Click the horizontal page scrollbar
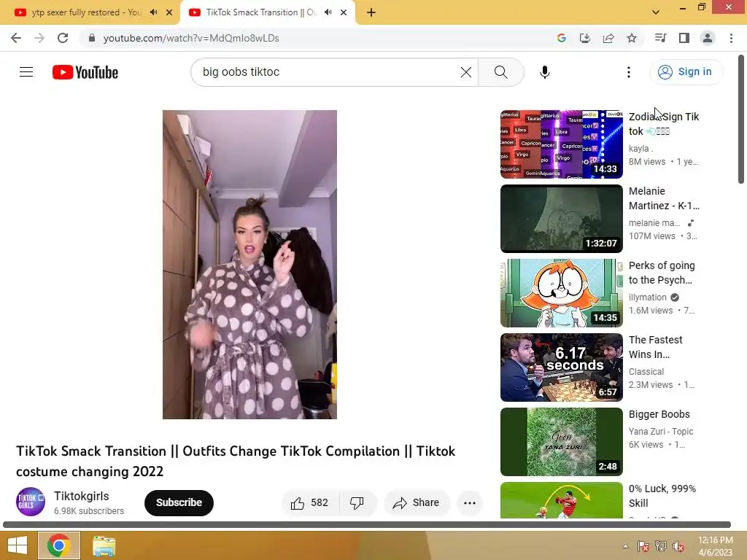The width and height of the screenshot is (747, 560). 367,524
